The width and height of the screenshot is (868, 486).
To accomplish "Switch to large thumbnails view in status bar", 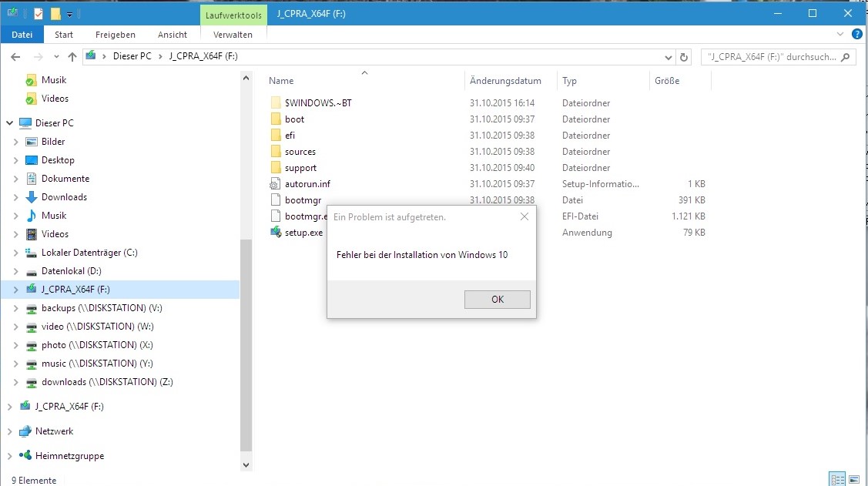I will tap(853, 479).
